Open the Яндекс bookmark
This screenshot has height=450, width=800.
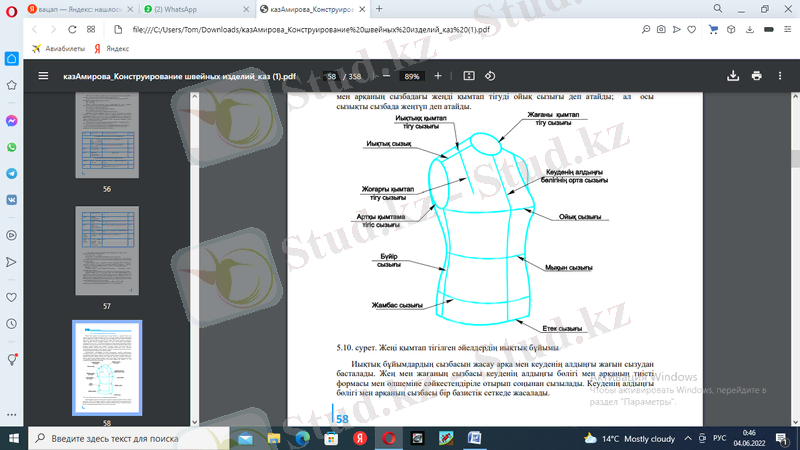[112, 48]
